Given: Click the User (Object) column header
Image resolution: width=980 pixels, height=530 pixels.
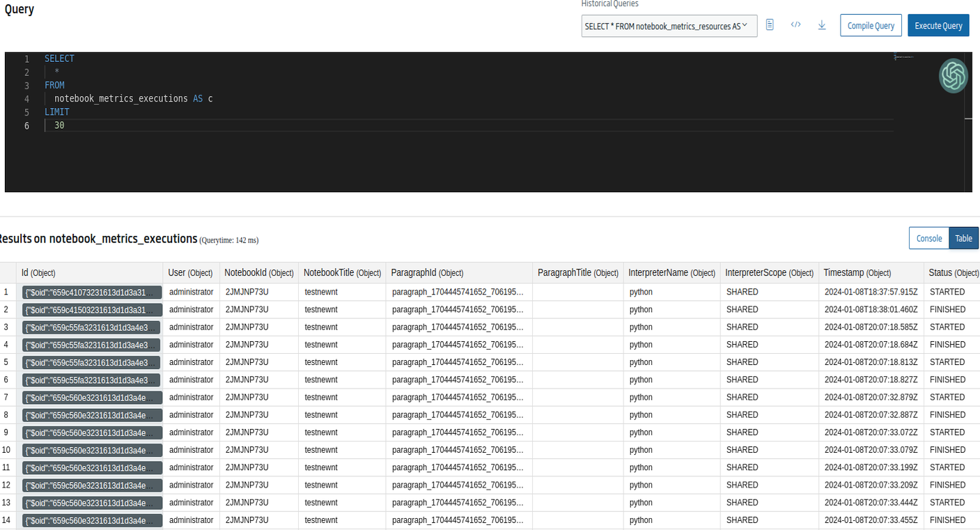Looking at the screenshot, I should [x=190, y=272].
